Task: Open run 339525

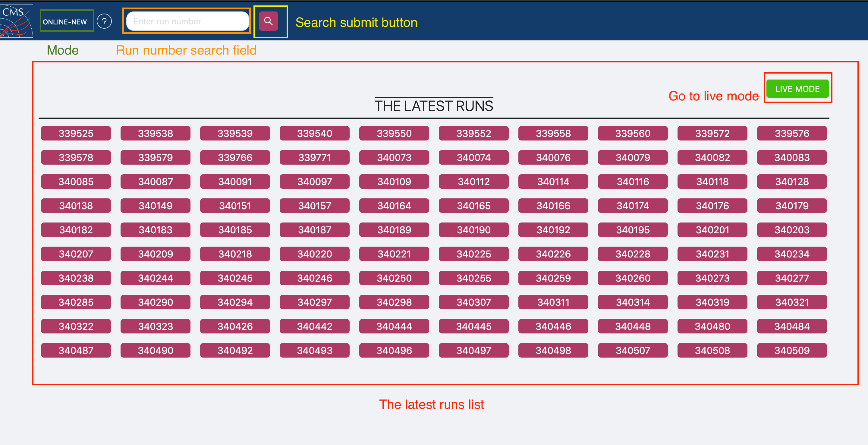Action: 76,134
